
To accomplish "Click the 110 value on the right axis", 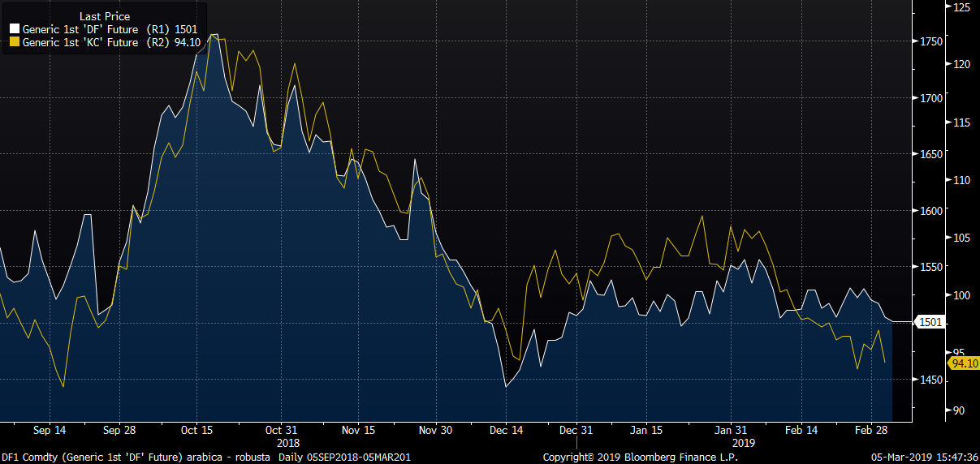I will click(x=961, y=179).
